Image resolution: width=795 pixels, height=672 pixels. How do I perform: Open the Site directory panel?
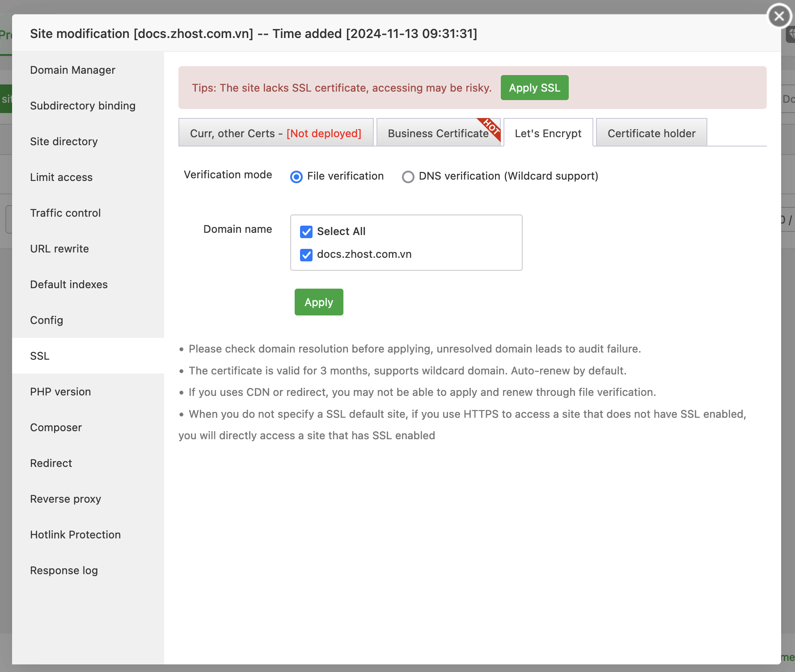[64, 141]
